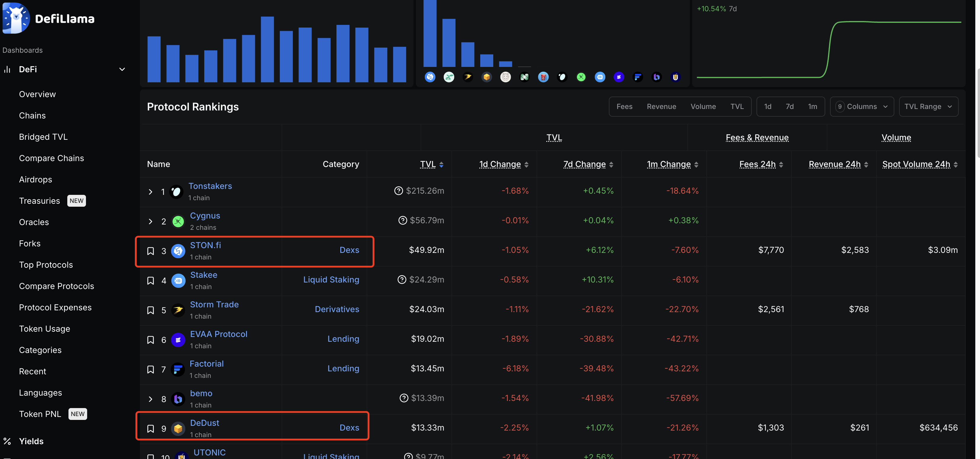Open the TVL Range dropdown
Screen dimensions: 980x459
928,107
